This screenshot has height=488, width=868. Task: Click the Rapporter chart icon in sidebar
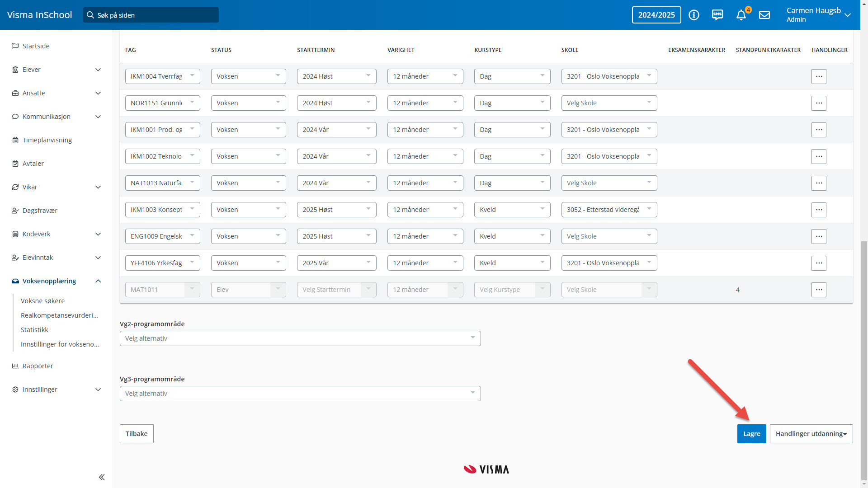click(x=15, y=366)
